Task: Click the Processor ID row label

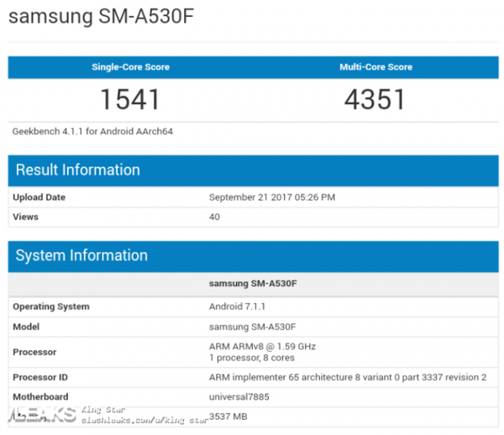Action: point(40,376)
